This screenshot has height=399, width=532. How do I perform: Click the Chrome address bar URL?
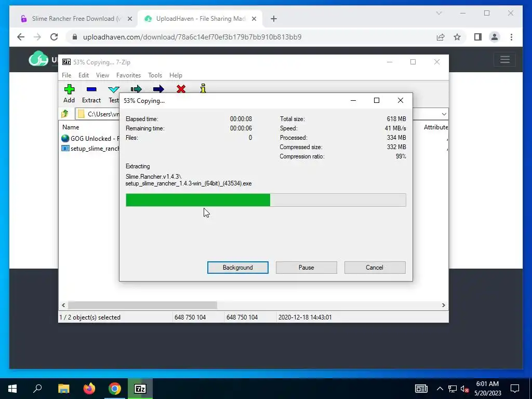192,37
